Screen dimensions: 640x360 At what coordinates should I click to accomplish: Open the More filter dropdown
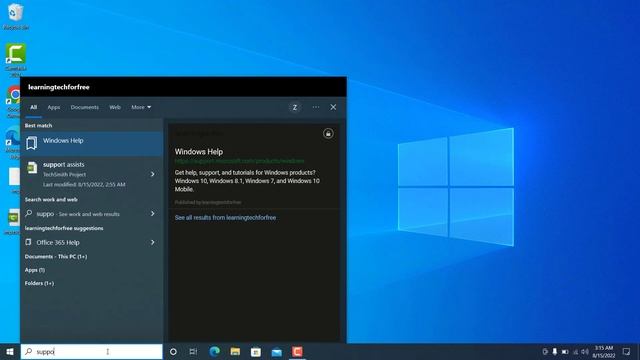(x=141, y=107)
